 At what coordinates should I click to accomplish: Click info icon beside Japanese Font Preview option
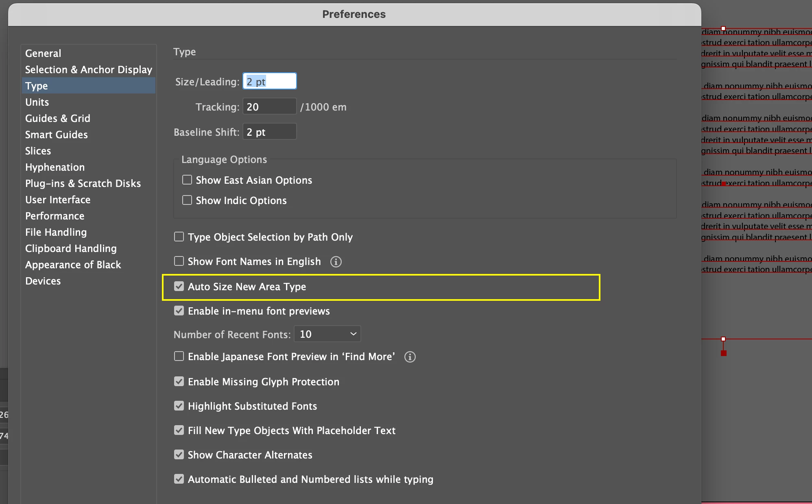pyautogui.click(x=410, y=357)
